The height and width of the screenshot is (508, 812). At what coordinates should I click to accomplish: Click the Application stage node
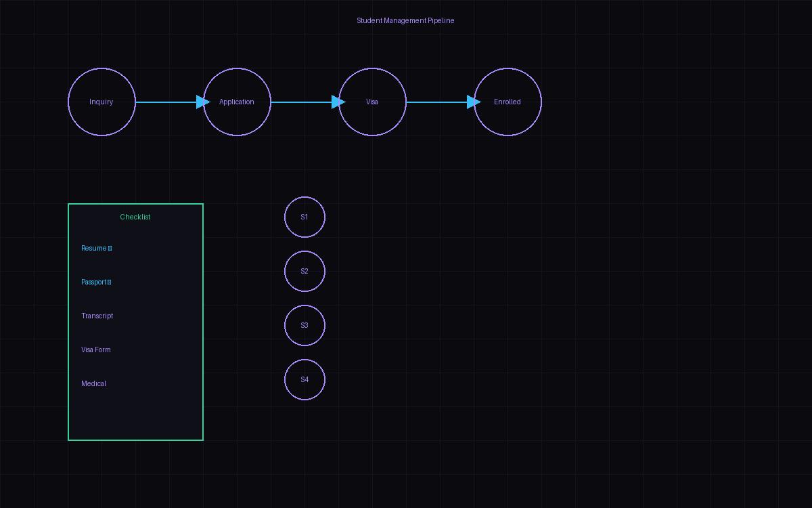click(x=237, y=102)
